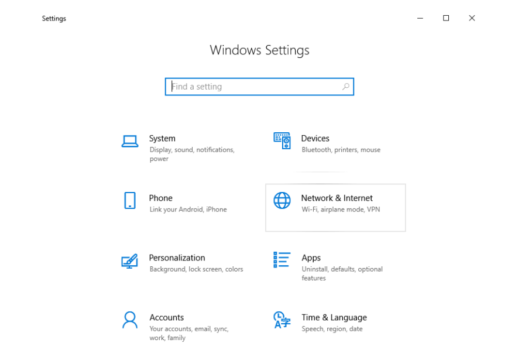
Task: Click the Apps heading
Action: tap(311, 258)
